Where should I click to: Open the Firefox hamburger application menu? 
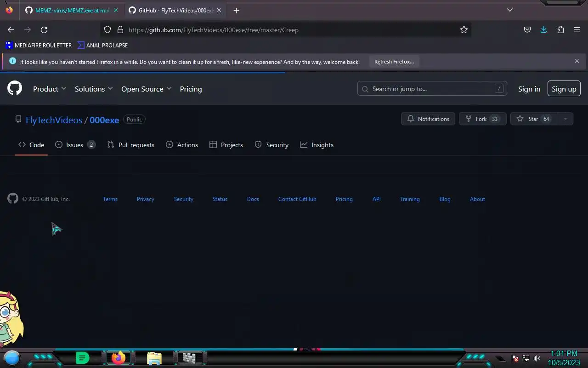point(577,29)
